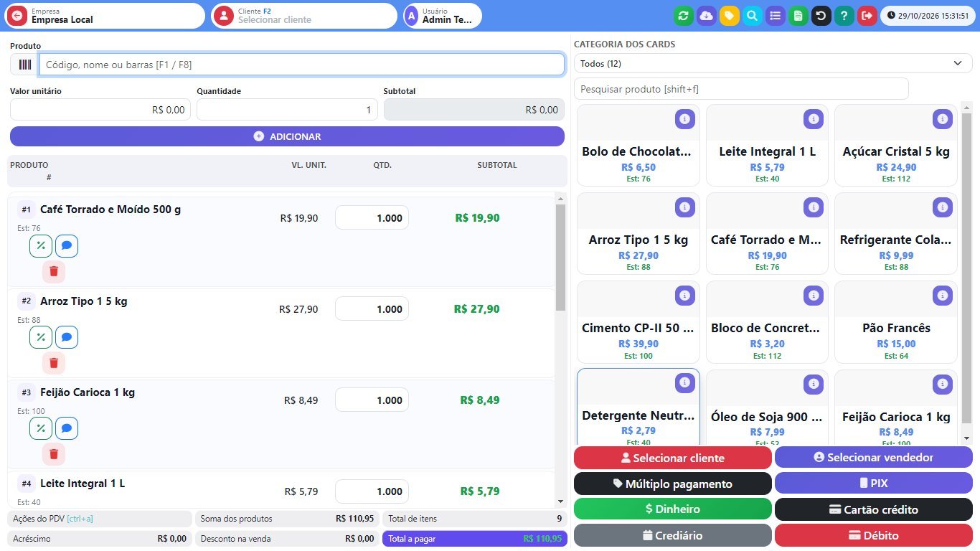This screenshot has height=551, width=980.
Task: Select Cartão crédito payment
Action: (x=874, y=509)
